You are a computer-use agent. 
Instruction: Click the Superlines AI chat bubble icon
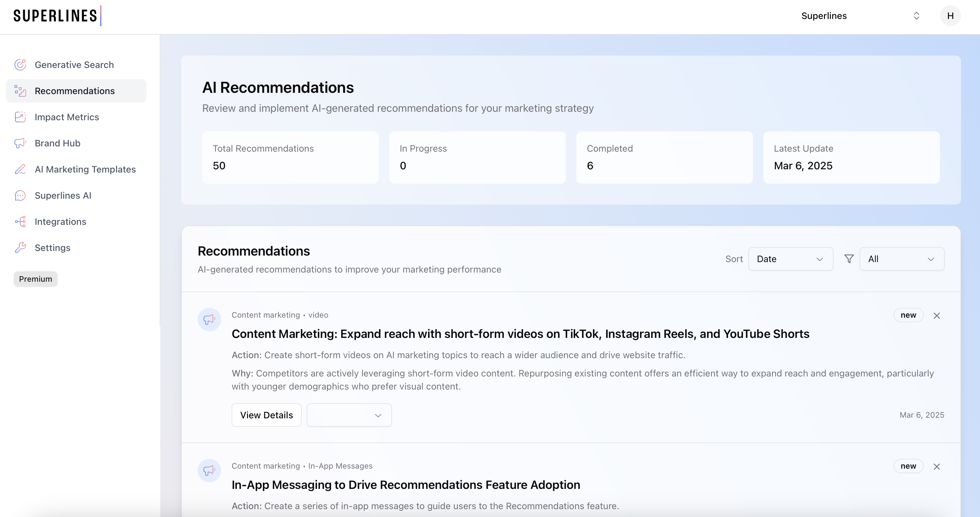(20, 195)
